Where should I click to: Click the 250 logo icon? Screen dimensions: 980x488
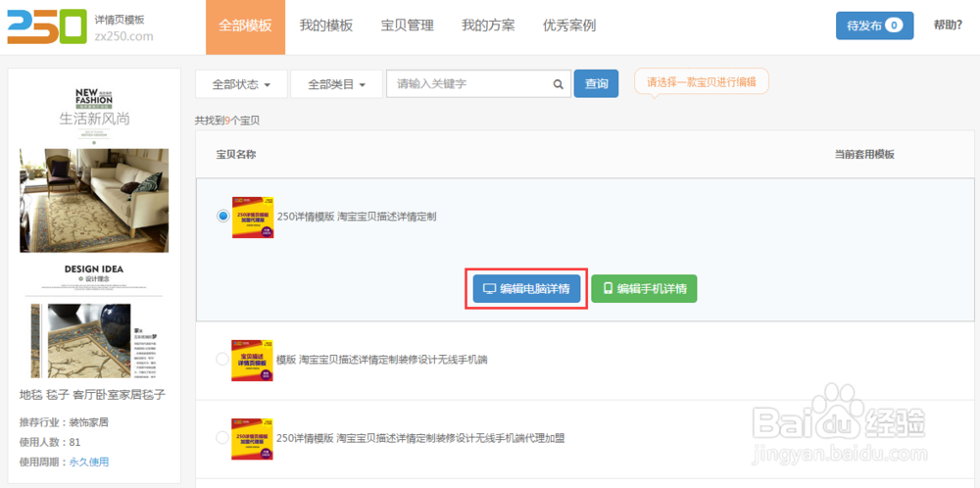tap(47, 26)
